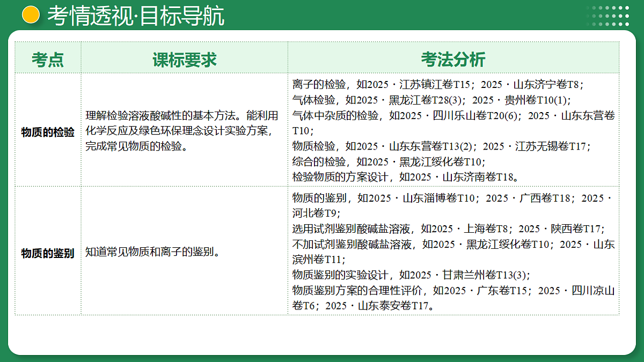Viewport: 644px width, 362px height.
Task: Click the line mentioning 黑龙江卷T28(3)
Action: point(432,100)
